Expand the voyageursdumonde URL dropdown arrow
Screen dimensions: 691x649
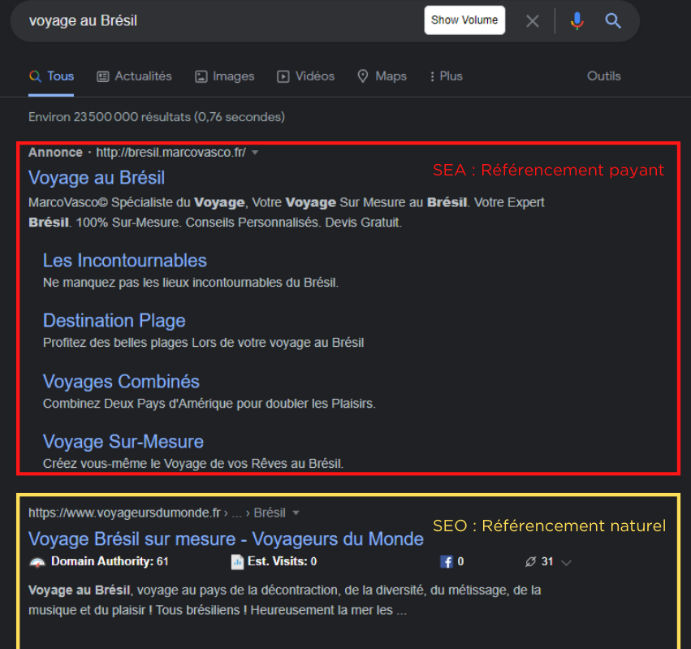(296, 513)
